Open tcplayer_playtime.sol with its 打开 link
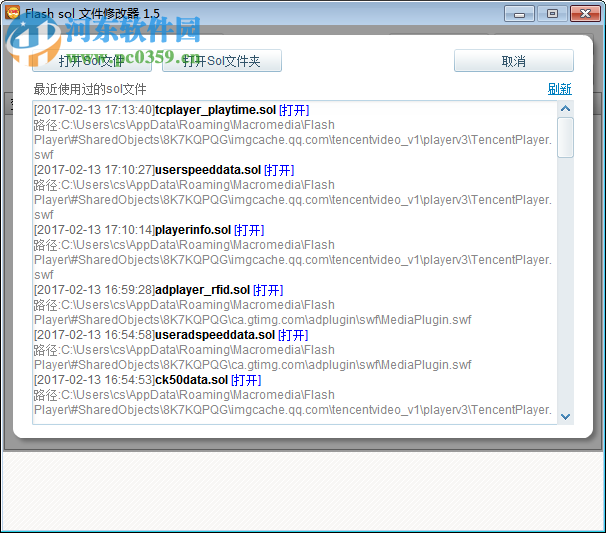Screen dimensions: 606x533 click(294, 110)
